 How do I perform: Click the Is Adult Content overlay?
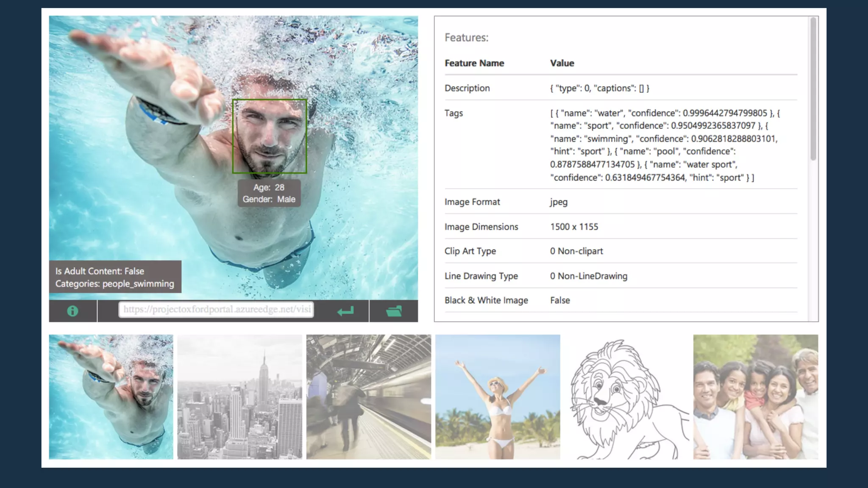tap(115, 277)
